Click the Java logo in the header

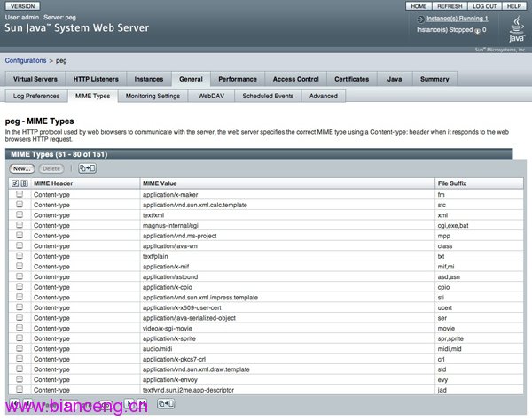[x=516, y=29]
